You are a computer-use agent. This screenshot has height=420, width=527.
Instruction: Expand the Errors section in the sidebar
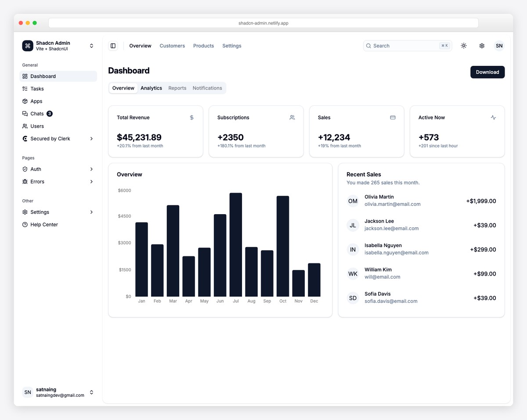point(91,181)
